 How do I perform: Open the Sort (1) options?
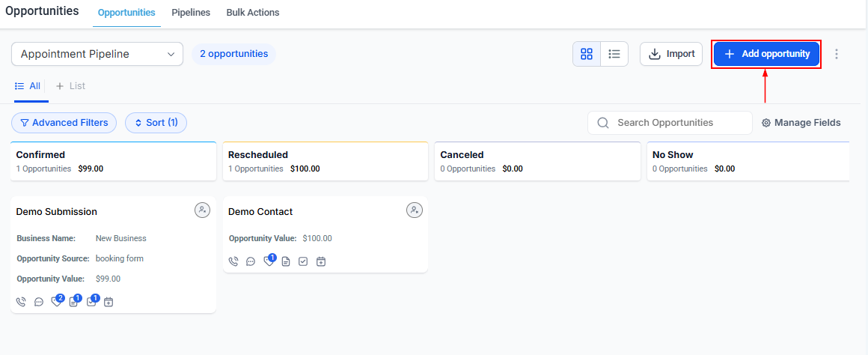point(156,123)
